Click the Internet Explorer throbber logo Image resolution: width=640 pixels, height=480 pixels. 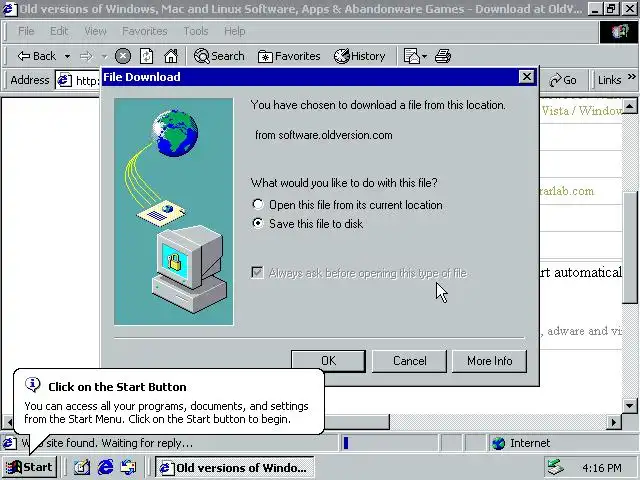[619, 31]
